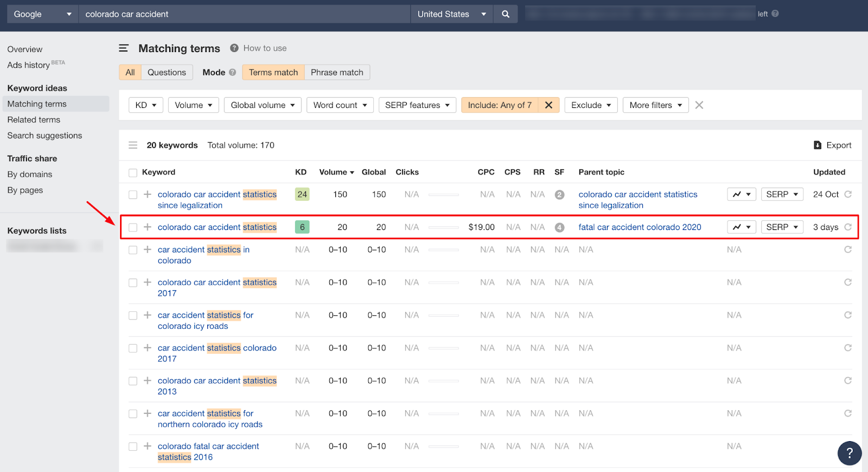Select Terms match mode
The image size is (868, 472).
[x=273, y=72]
